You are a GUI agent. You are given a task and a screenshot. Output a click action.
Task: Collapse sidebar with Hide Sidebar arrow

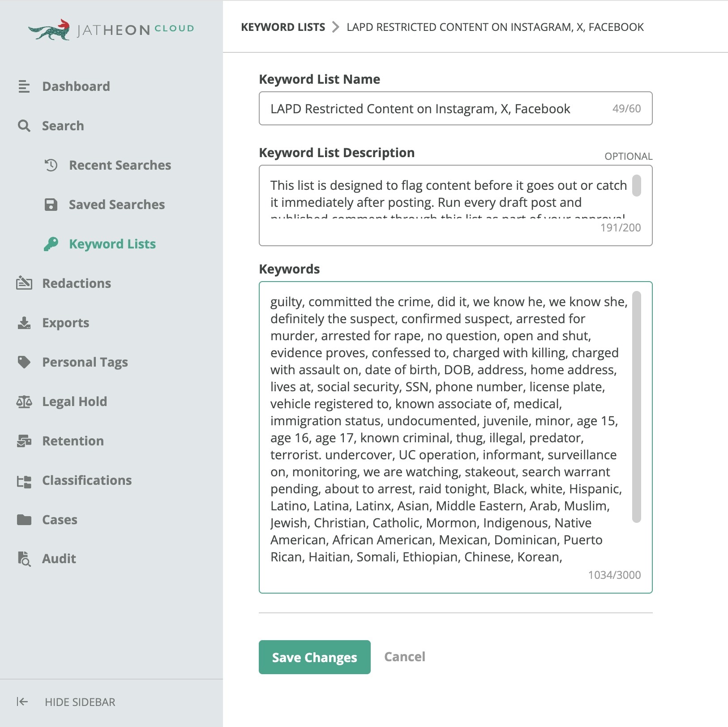(x=22, y=701)
